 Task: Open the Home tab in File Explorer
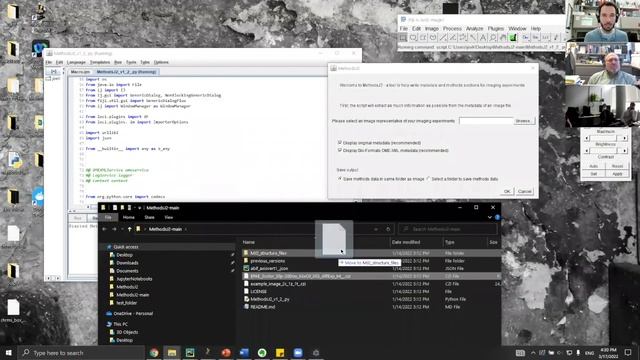point(129,217)
